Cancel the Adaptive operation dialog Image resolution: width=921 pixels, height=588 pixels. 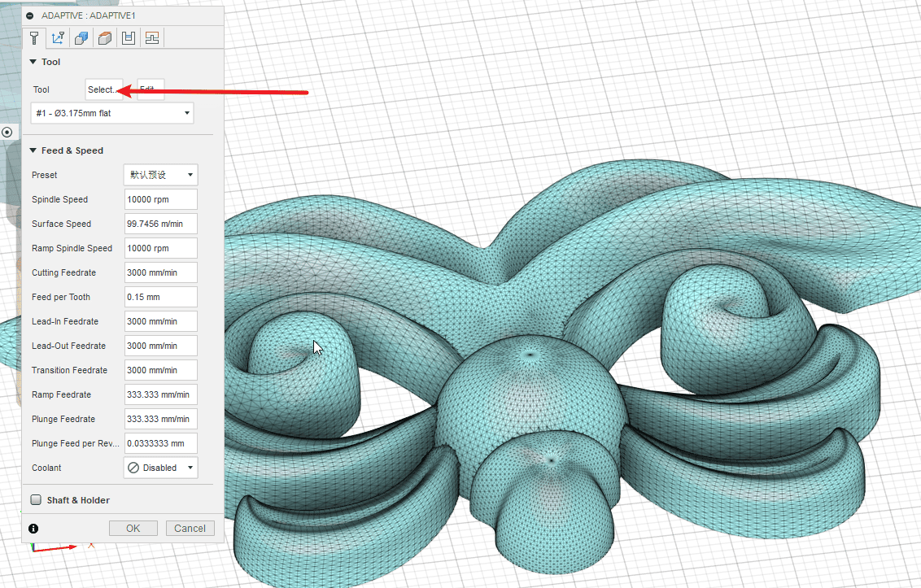click(x=190, y=529)
